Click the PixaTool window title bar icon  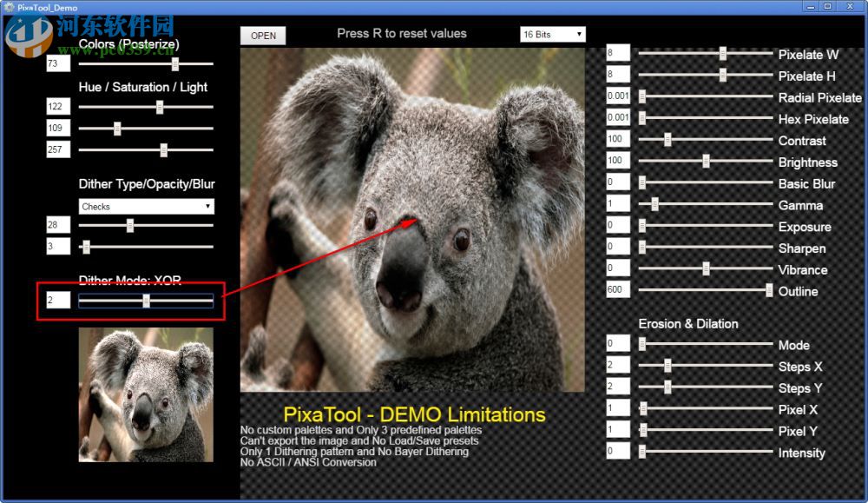(7, 6)
